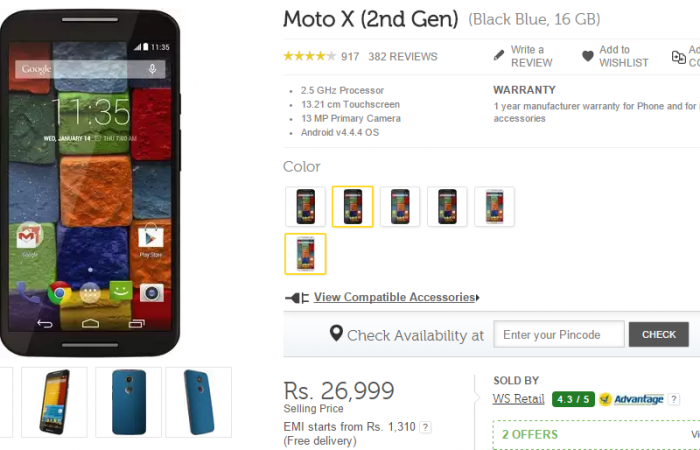Pick the white variant in second row
The height and width of the screenshot is (450, 700).
(x=305, y=254)
